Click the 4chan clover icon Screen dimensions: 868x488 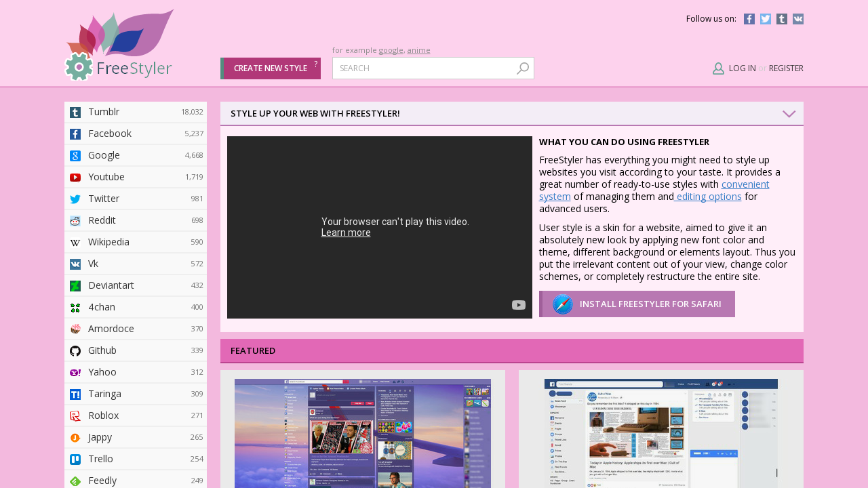75,308
